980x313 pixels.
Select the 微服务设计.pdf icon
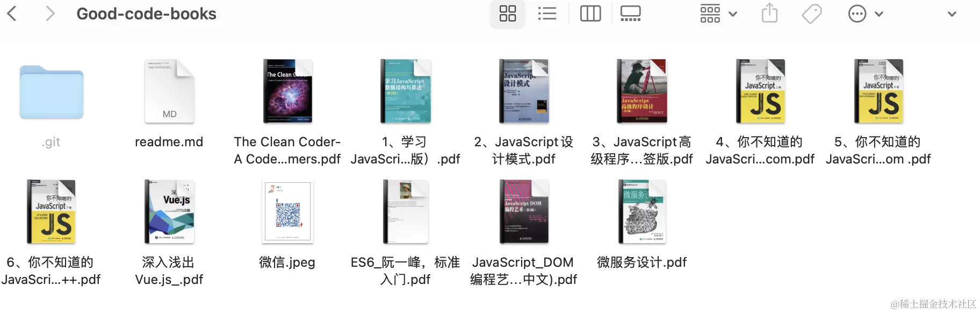click(x=642, y=212)
